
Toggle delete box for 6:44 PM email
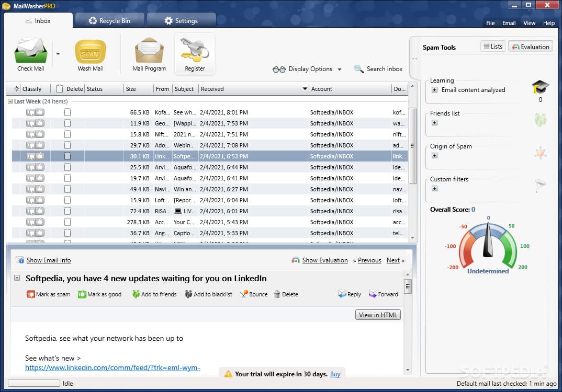coord(68,167)
